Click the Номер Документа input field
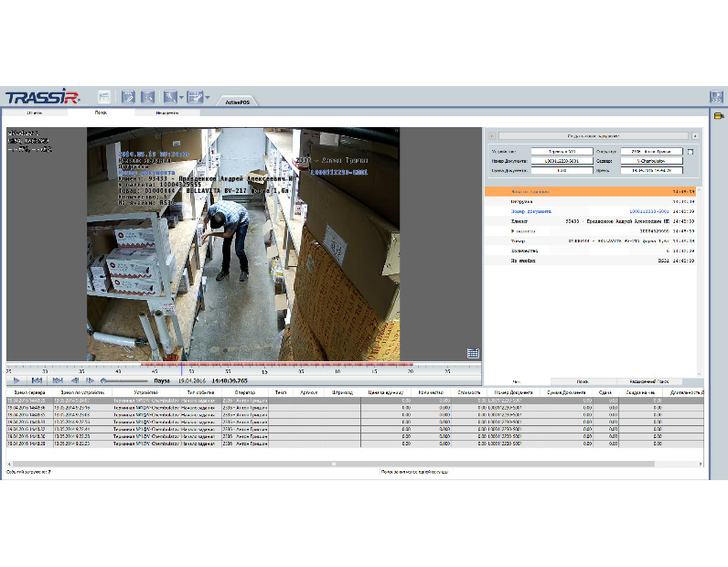This screenshot has width=728, height=567. (x=562, y=161)
